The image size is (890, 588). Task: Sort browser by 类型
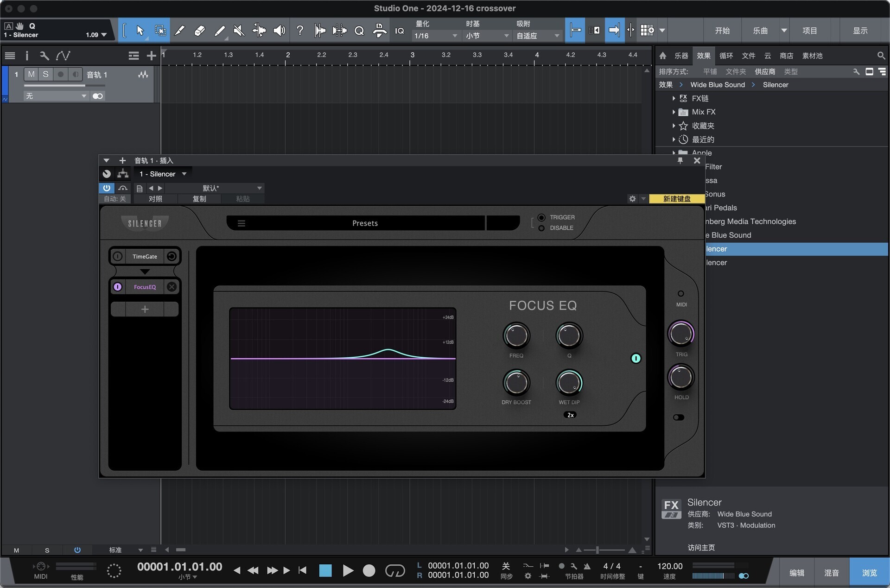point(791,71)
